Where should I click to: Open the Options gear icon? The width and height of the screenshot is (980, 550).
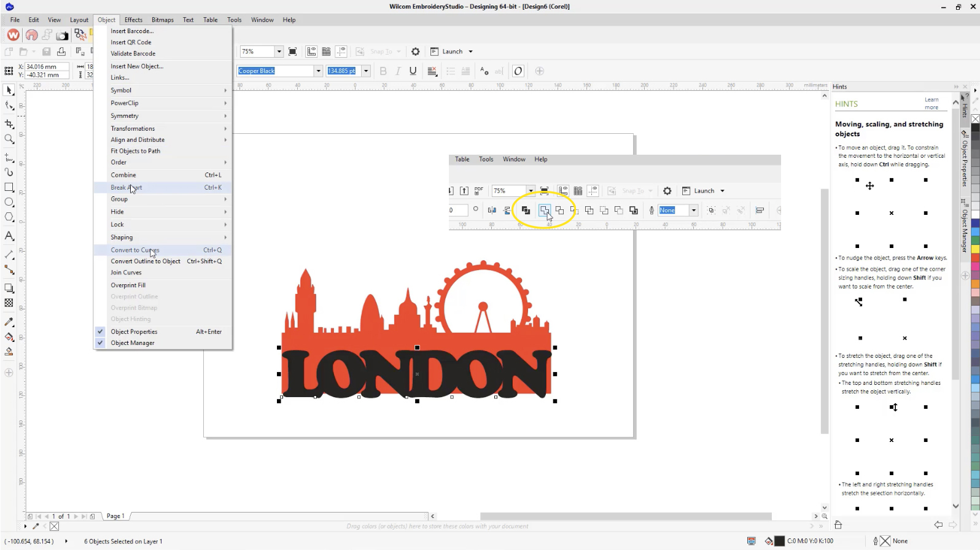(x=415, y=52)
